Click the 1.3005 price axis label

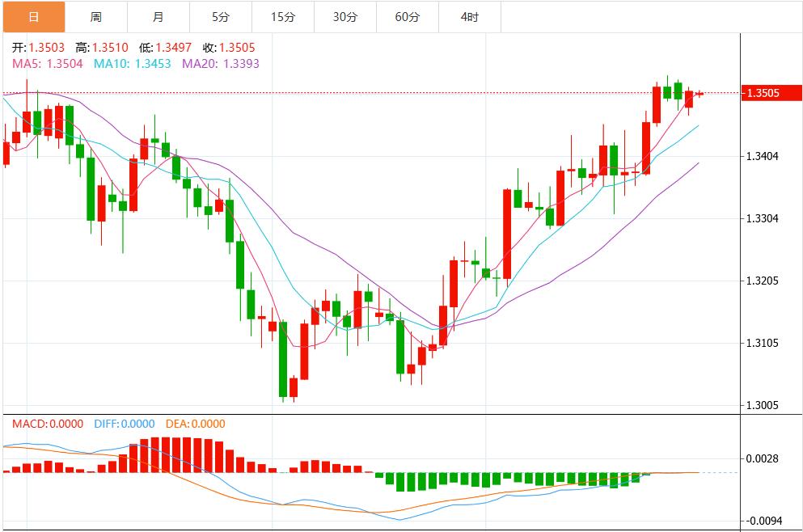[x=763, y=405]
